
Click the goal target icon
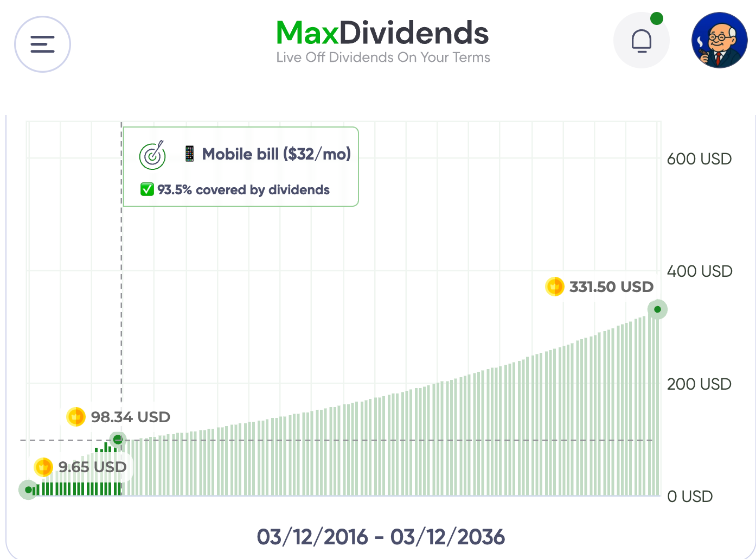(152, 155)
